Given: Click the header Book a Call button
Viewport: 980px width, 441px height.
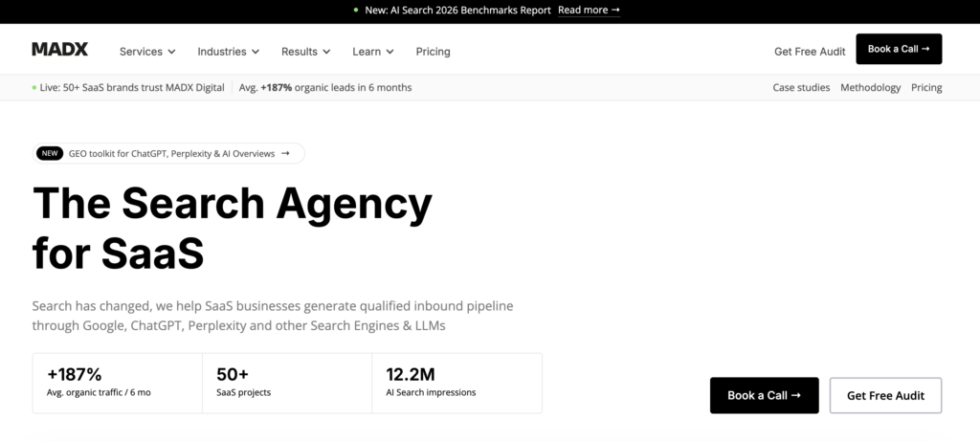Looking at the screenshot, I should point(899,49).
